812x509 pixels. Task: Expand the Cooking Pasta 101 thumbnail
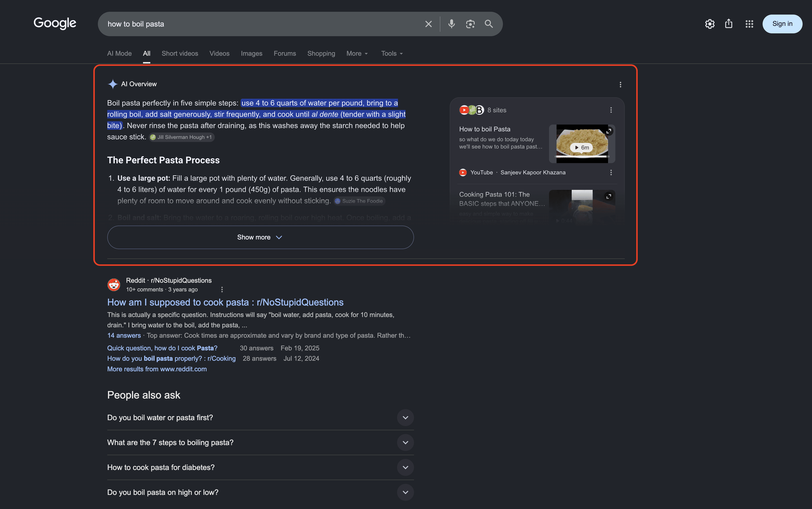click(x=609, y=196)
